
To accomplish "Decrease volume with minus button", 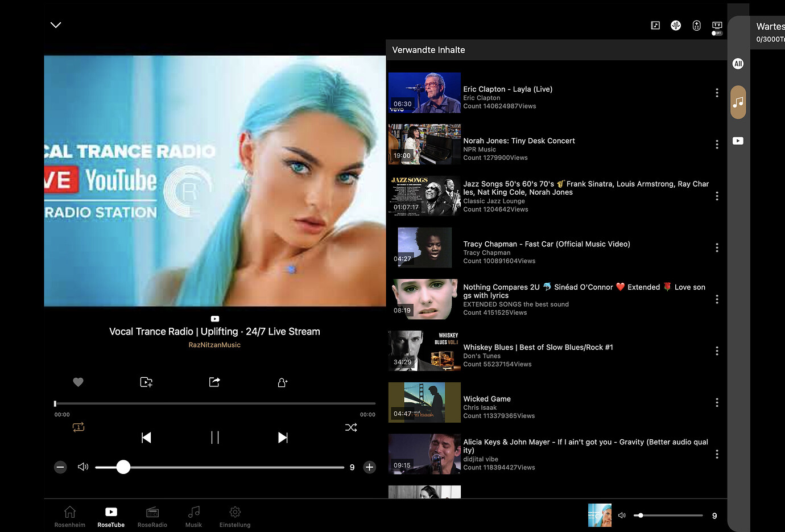I will click(60, 467).
